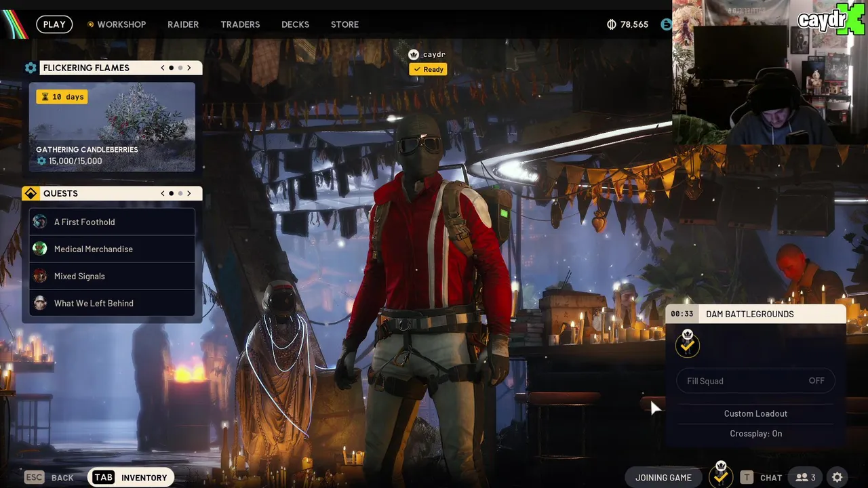868x488 pixels.
Task: Go to next Quests page
Action: pyautogui.click(x=189, y=193)
